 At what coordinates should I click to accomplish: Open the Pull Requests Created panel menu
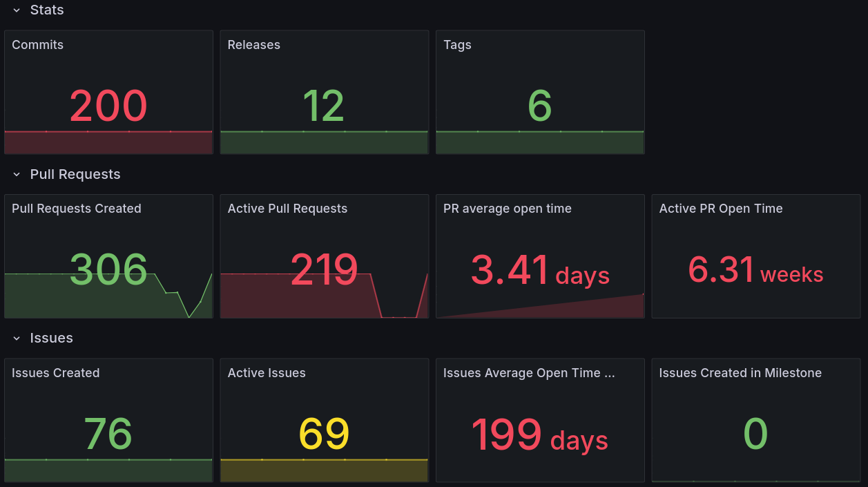(x=77, y=208)
